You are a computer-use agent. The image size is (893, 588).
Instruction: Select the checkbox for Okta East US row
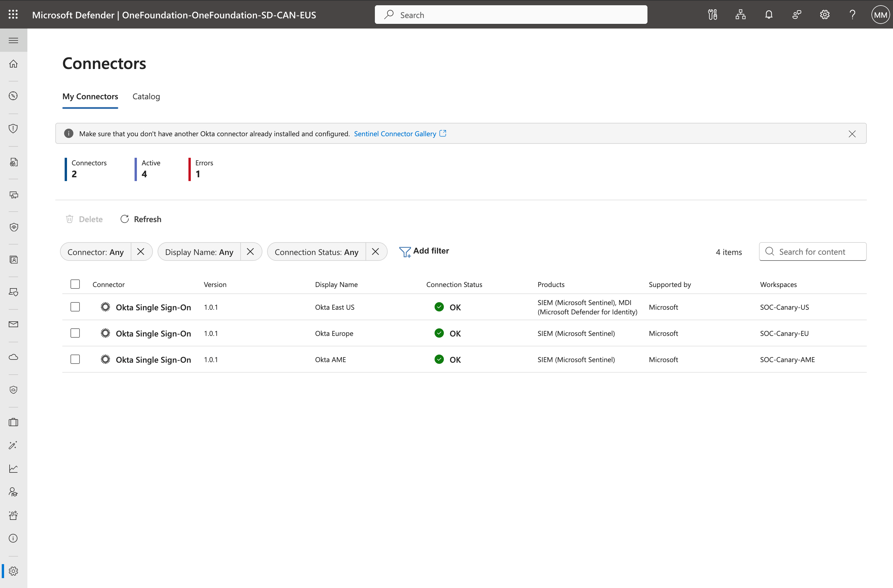point(75,307)
